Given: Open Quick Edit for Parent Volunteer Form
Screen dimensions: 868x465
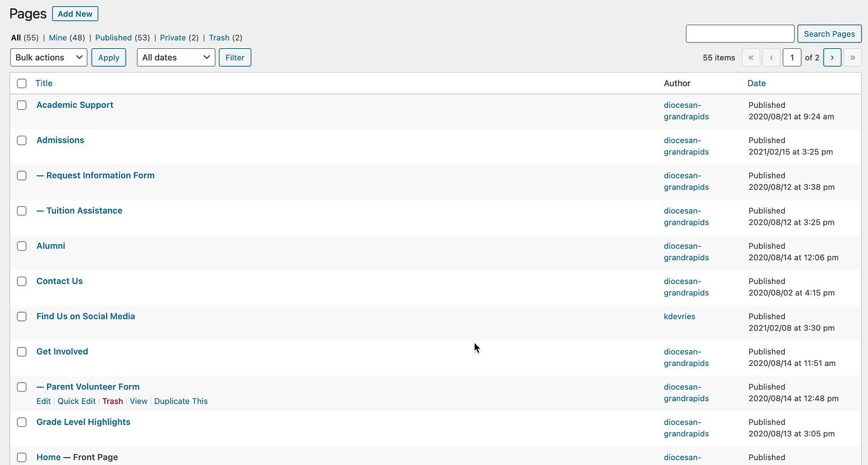Looking at the screenshot, I should (76, 402).
